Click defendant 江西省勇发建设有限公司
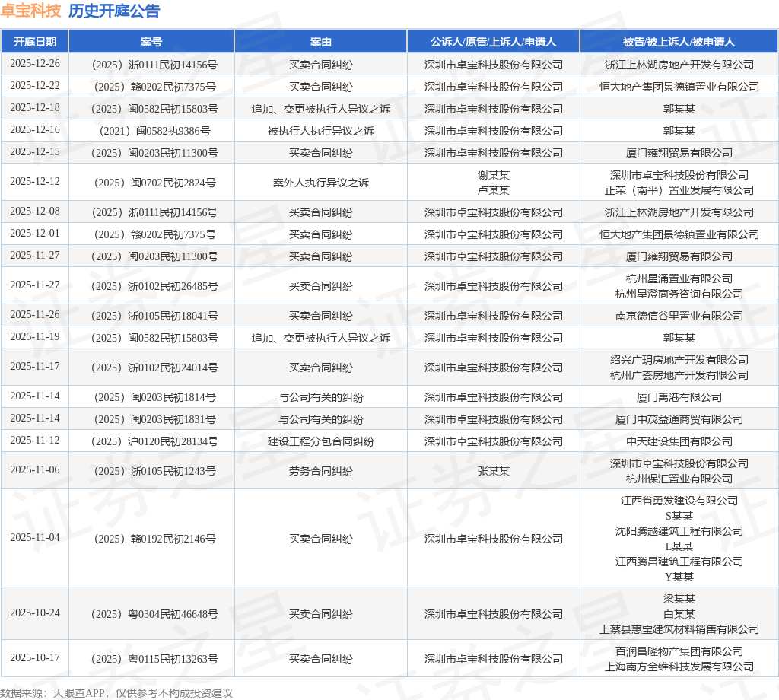The image size is (779, 700). (679, 501)
